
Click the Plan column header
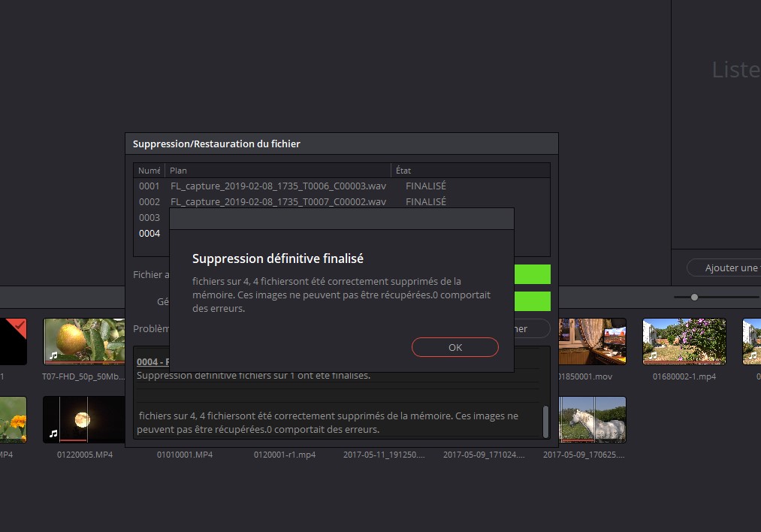click(278, 171)
